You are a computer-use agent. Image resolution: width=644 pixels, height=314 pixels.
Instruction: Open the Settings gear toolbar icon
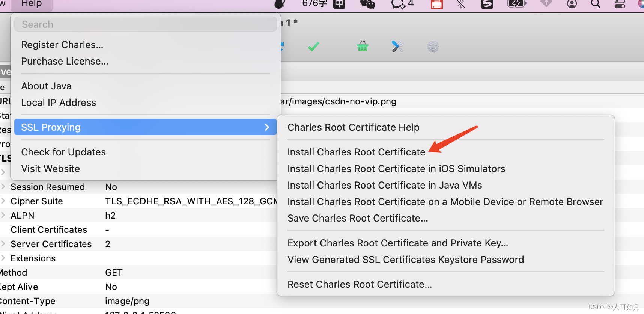(433, 47)
